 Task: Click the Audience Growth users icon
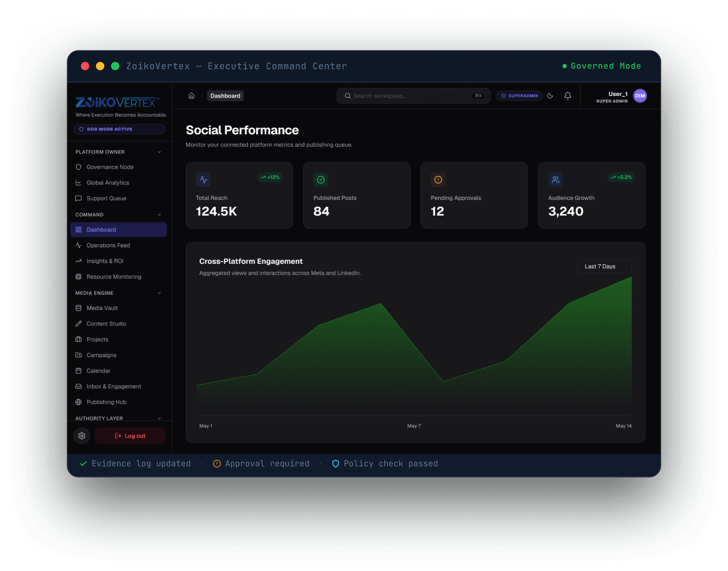(555, 180)
